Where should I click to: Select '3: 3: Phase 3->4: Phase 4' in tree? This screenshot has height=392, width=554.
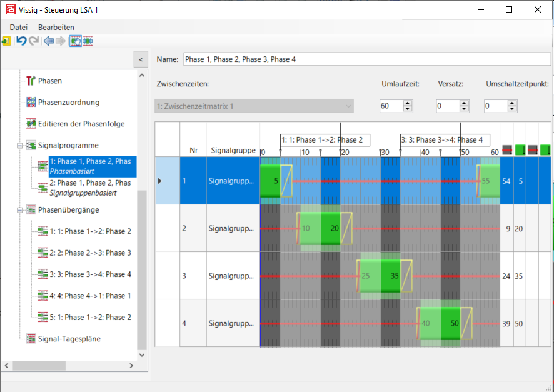point(91,274)
